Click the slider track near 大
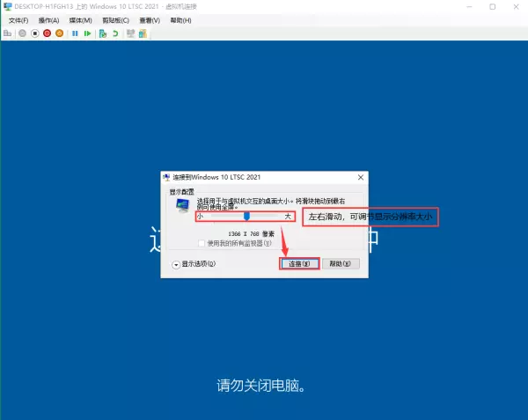Viewport: 528px width, 420px height. tap(276, 217)
